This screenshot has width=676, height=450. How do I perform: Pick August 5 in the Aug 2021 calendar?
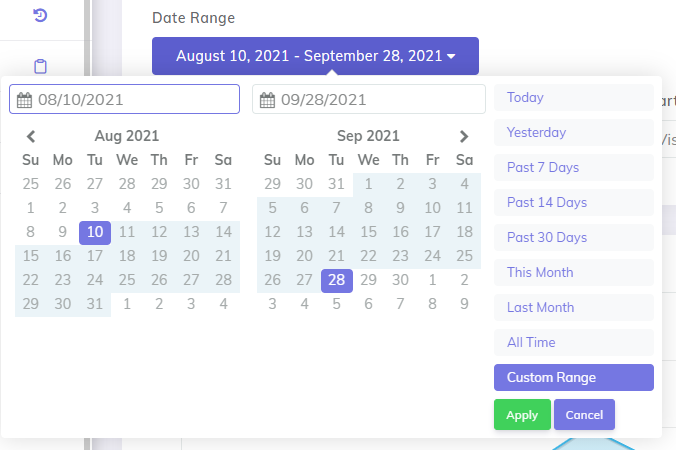point(159,208)
